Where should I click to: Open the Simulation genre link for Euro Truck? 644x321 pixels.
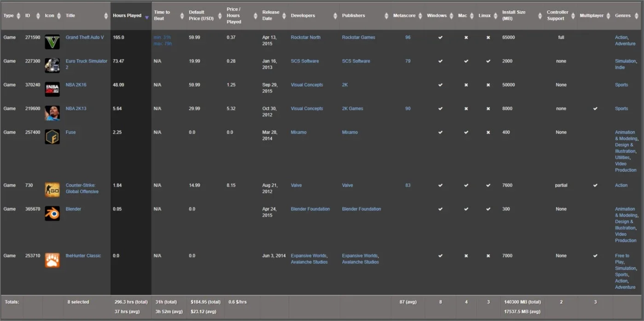tap(626, 61)
